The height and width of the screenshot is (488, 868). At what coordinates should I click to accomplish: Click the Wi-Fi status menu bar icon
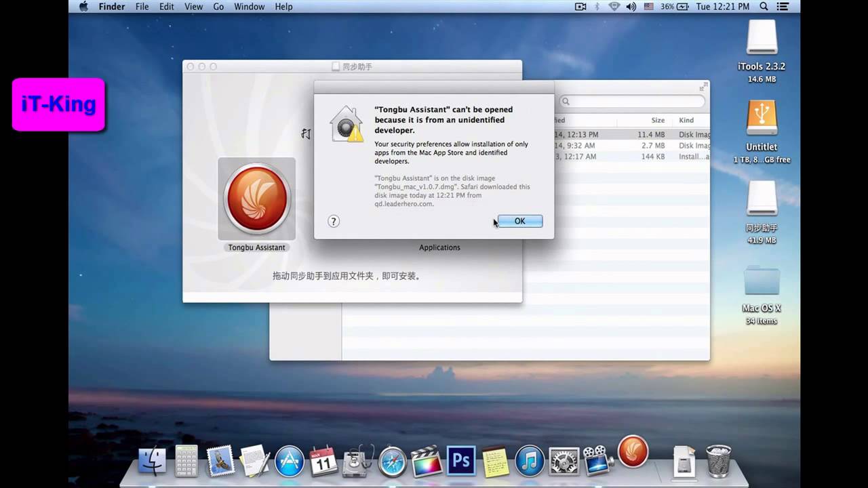(614, 7)
